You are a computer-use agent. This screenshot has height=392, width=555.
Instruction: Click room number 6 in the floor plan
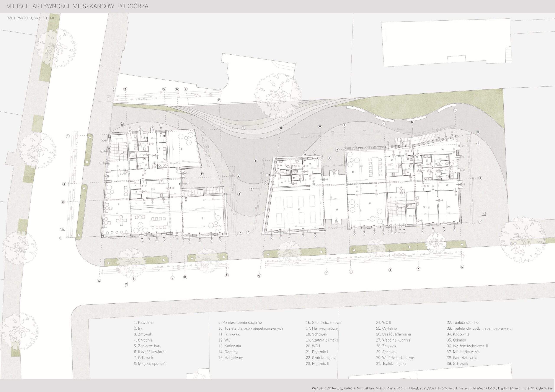tap(202, 218)
